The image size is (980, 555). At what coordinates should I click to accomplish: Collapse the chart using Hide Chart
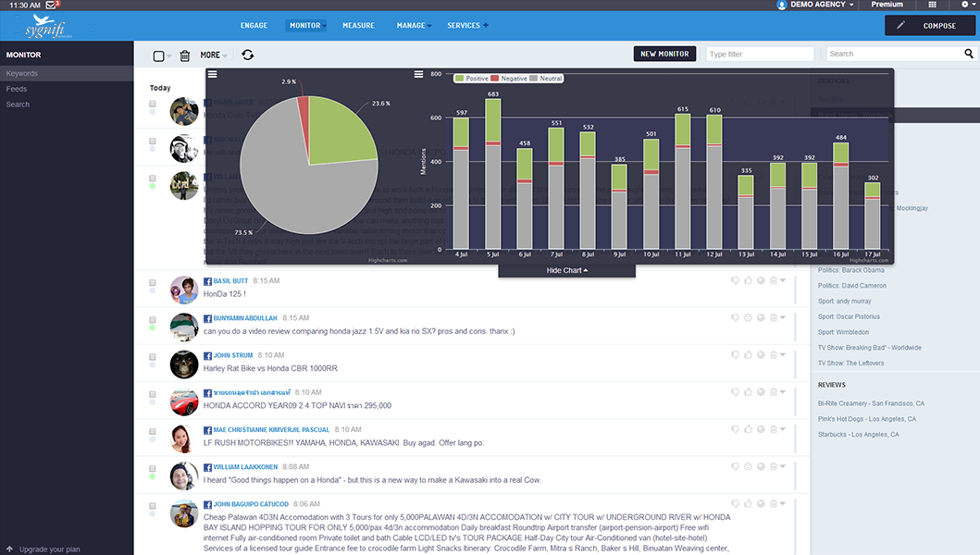coord(566,270)
